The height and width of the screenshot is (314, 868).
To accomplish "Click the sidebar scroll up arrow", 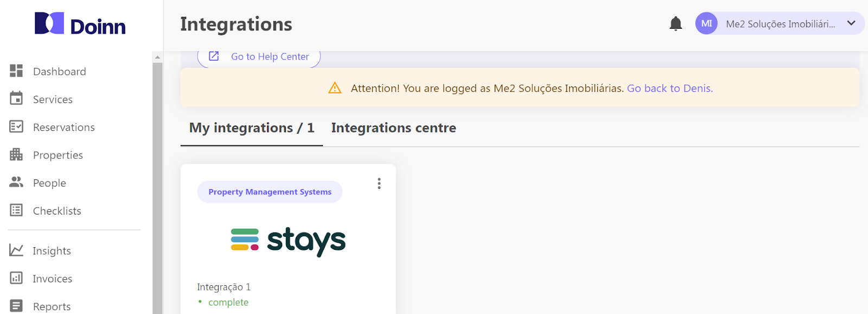I will pyautogui.click(x=157, y=57).
